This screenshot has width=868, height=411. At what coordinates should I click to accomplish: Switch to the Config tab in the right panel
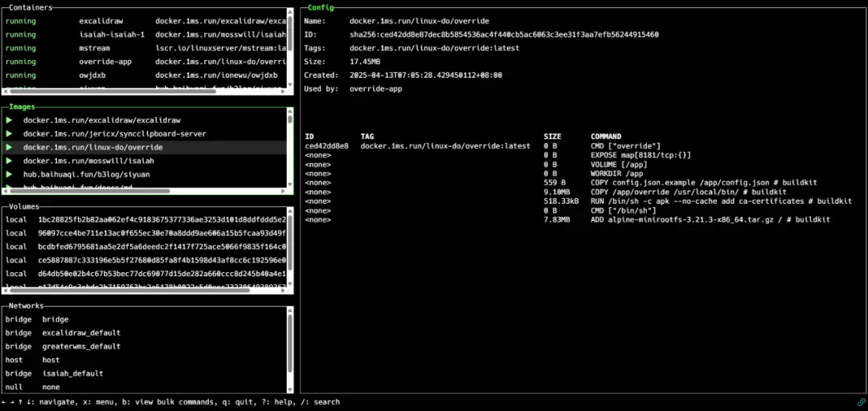pyautogui.click(x=320, y=7)
